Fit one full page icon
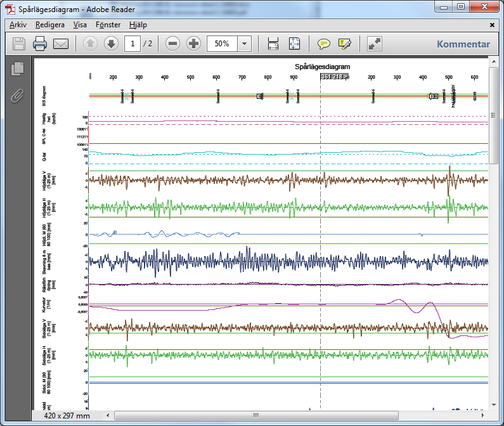 [294, 44]
